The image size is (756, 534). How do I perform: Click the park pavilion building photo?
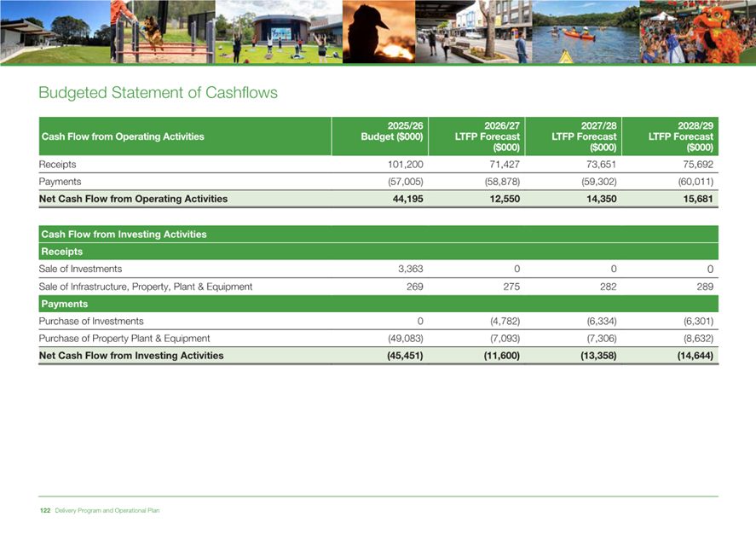(x=55, y=32)
